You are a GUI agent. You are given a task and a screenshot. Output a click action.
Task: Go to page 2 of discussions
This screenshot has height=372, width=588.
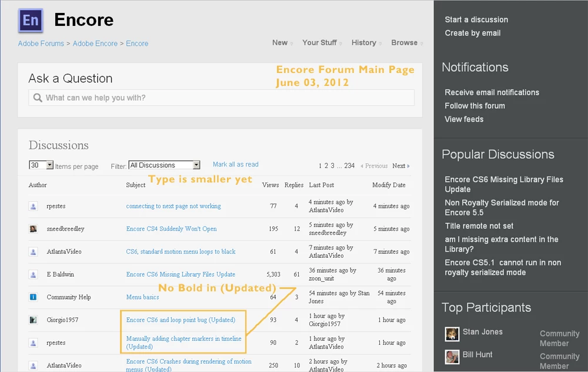[x=326, y=165]
